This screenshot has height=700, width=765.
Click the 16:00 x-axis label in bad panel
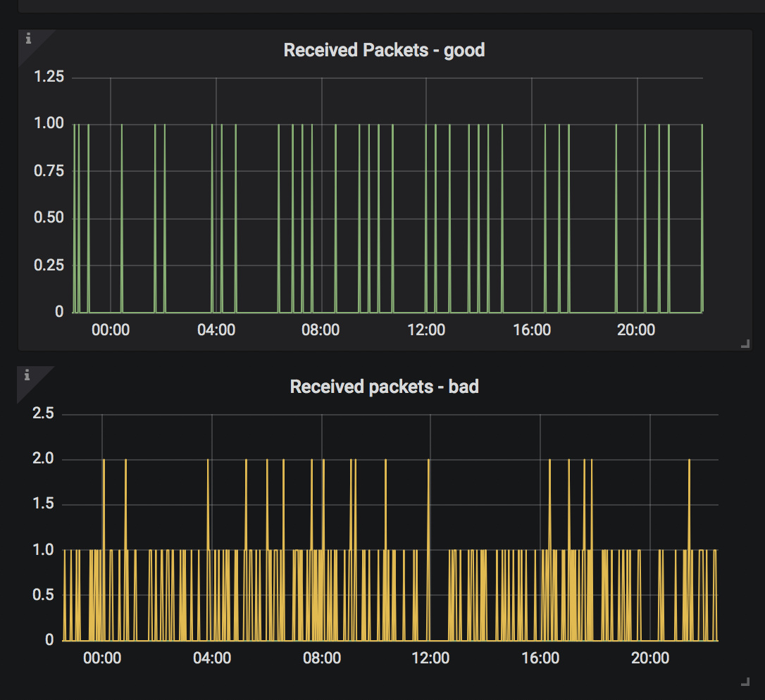(x=540, y=658)
